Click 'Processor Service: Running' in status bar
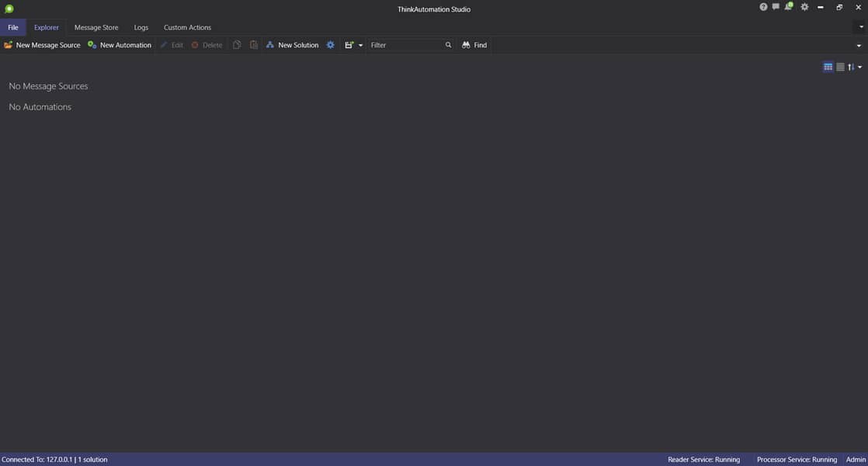The height and width of the screenshot is (466, 868). pyautogui.click(x=797, y=459)
